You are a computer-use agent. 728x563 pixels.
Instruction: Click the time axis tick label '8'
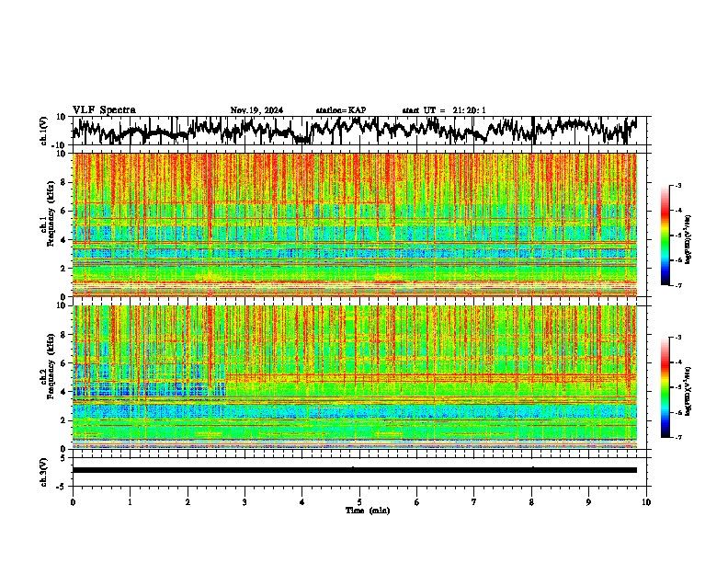coord(531,502)
